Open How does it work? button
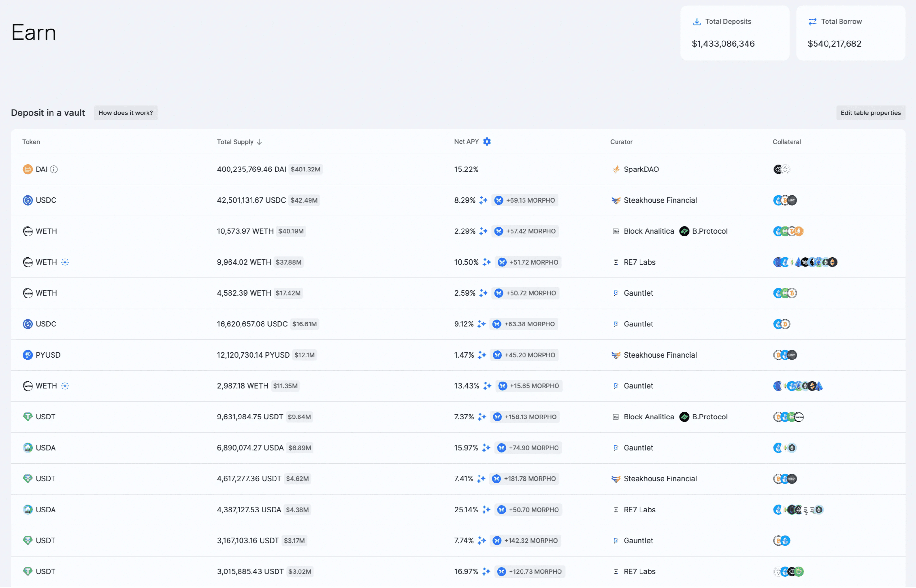This screenshot has height=588, width=916. [125, 113]
